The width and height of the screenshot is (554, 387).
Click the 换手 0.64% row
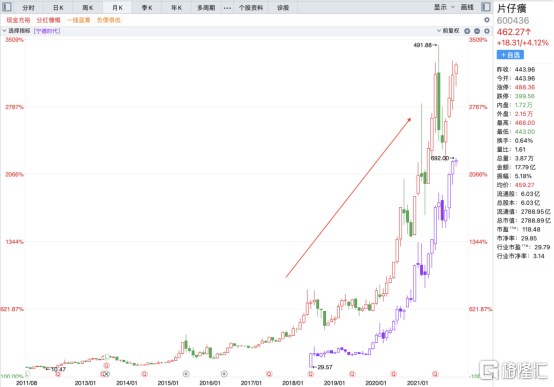[x=515, y=141]
